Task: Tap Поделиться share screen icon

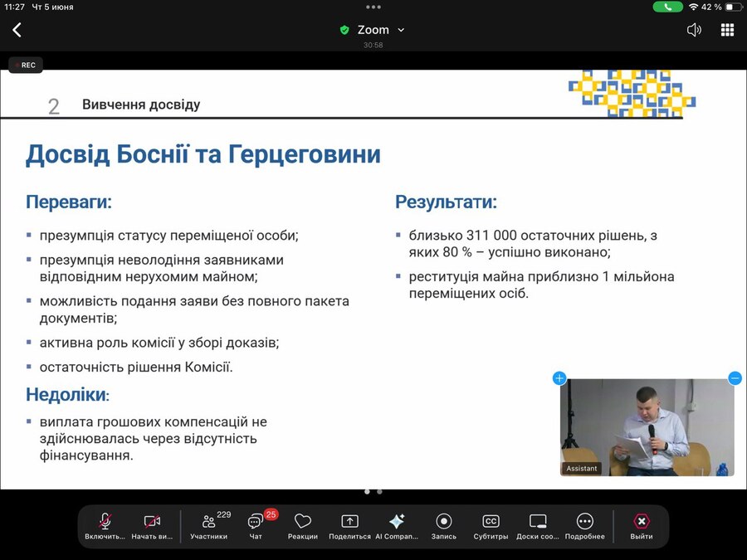Action: coord(349,526)
